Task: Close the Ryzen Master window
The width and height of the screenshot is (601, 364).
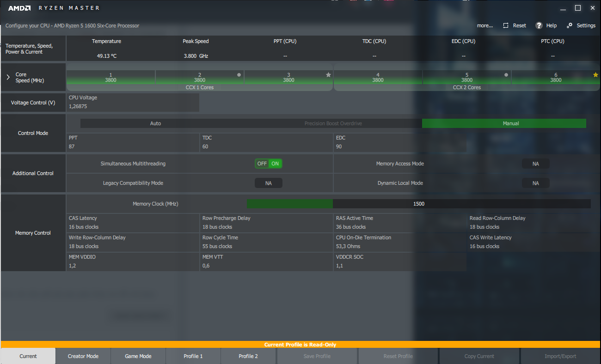Action: click(593, 8)
